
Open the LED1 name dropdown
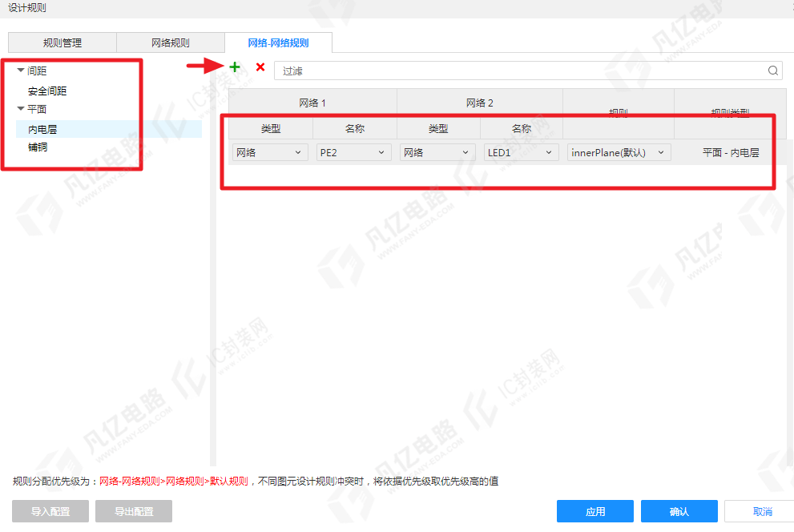(521, 152)
